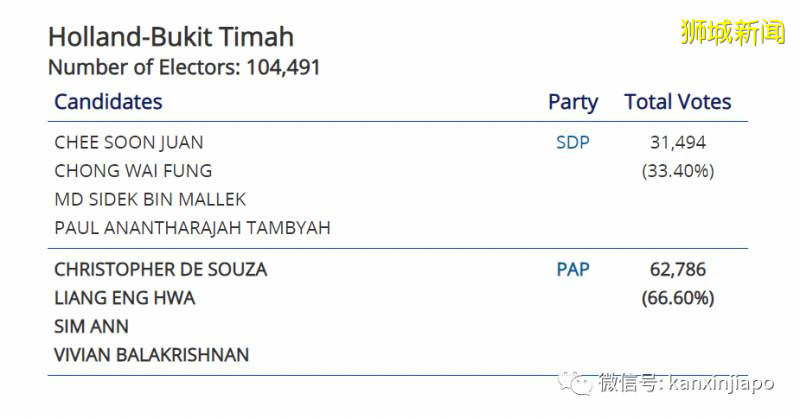The height and width of the screenshot is (419, 800).
Task: Click the PAP party link
Action: pos(573,269)
